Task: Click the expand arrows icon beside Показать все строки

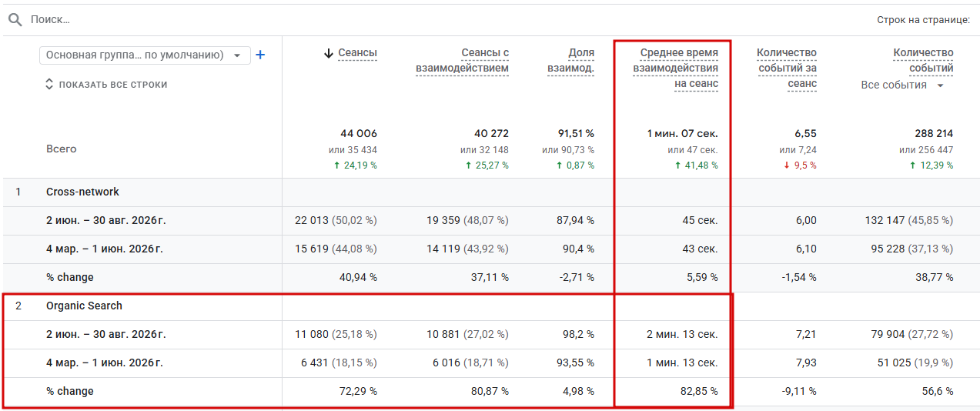Action: click(50, 85)
